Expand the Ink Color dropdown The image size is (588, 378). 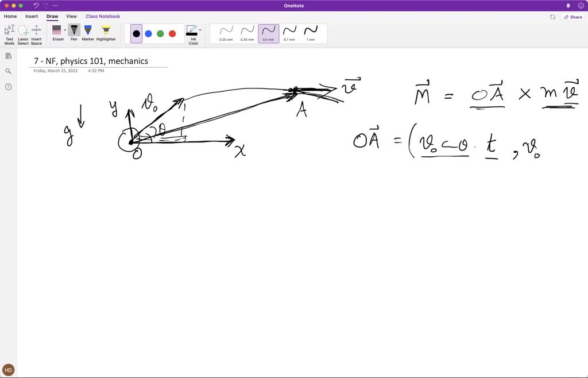pos(199,29)
